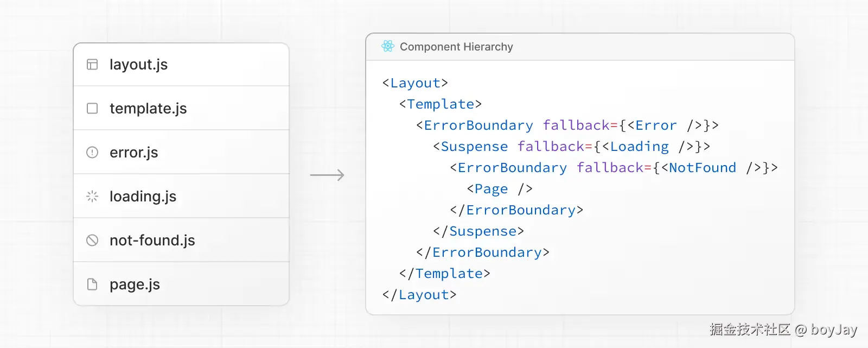
Task: Select the page.js file name
Action: coord(135,284)
